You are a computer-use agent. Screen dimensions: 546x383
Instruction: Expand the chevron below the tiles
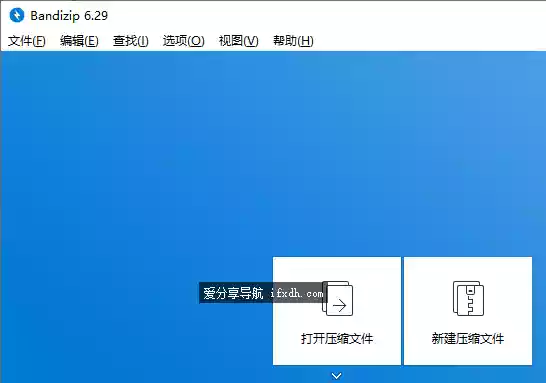pos(336,376)
